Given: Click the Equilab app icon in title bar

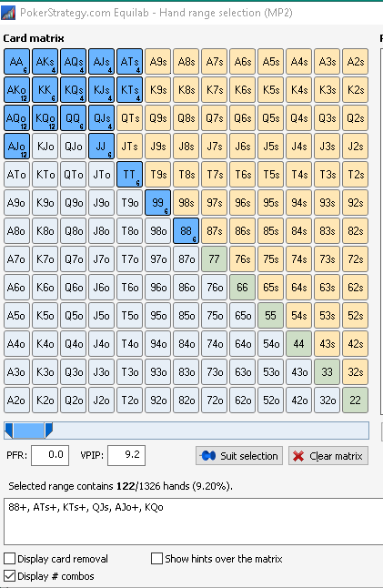Looking at the screenshot, I should 8,13.
